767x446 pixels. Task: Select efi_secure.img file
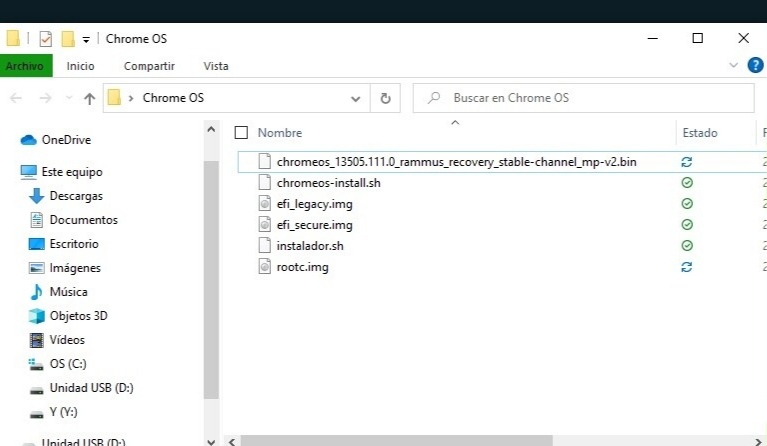(x=315, y=225)
